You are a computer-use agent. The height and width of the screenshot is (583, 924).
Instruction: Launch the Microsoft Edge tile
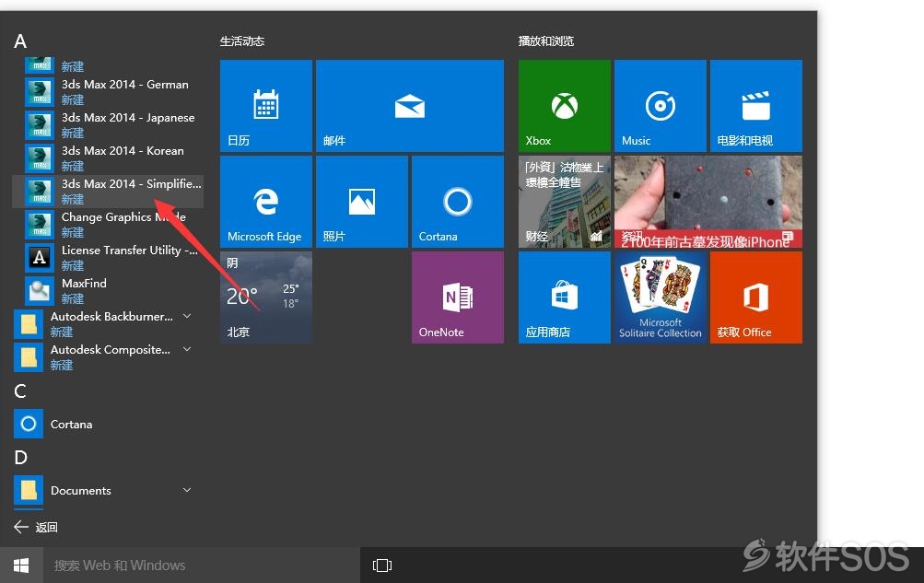[x=265, y=202]
